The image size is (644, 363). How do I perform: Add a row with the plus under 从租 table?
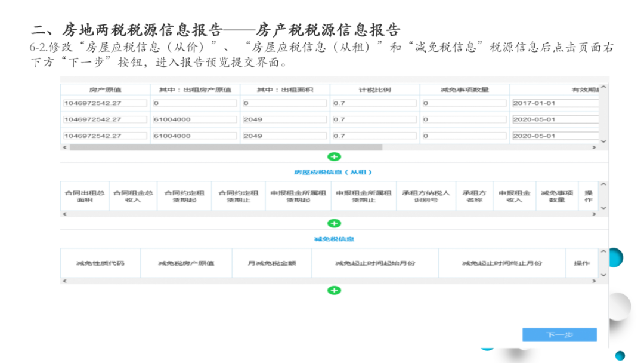(334, 223)
